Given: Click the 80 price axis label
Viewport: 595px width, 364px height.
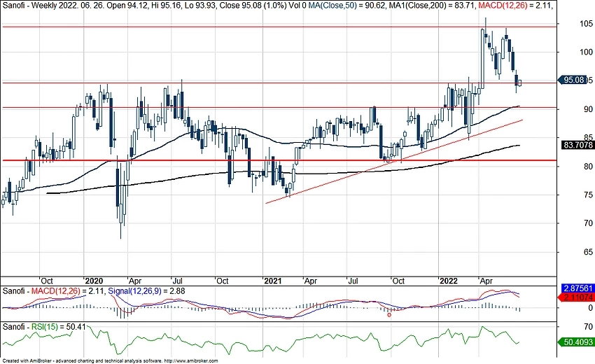Looking at the screenshot, I should point(588,166).
